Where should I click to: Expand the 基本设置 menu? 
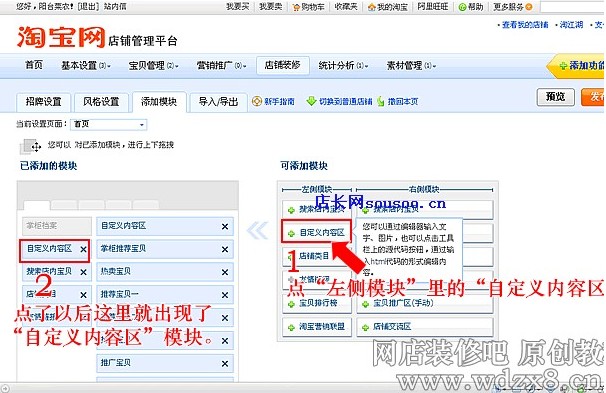click(x=86, y=66)
